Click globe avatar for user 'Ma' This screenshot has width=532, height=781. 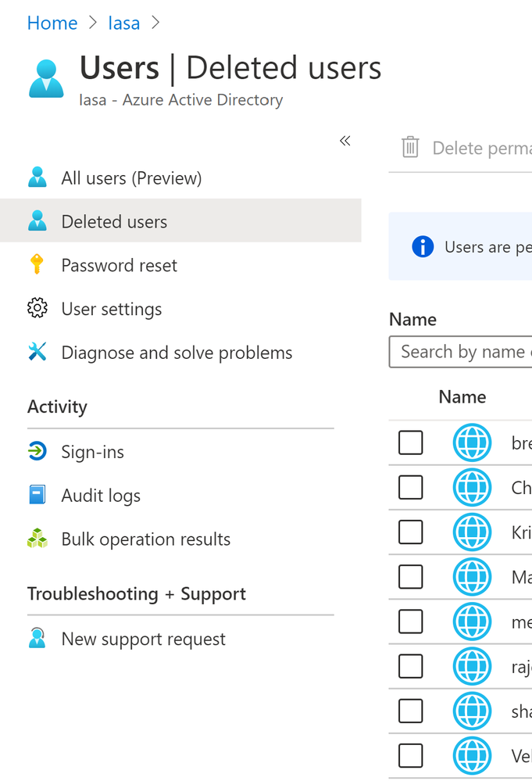(473, 577)
